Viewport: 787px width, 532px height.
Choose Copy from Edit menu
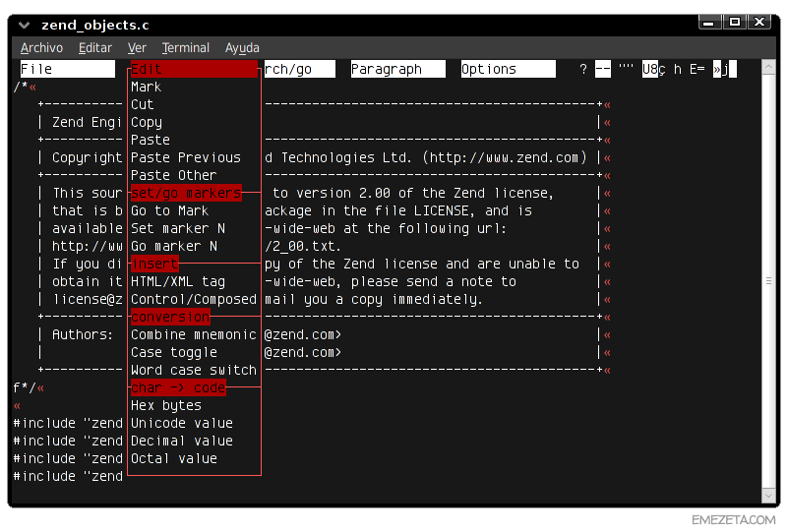point(147,123)
